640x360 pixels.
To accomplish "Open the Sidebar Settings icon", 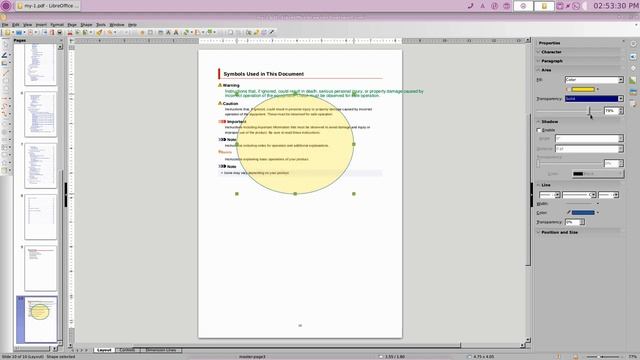I will (633, 44).
